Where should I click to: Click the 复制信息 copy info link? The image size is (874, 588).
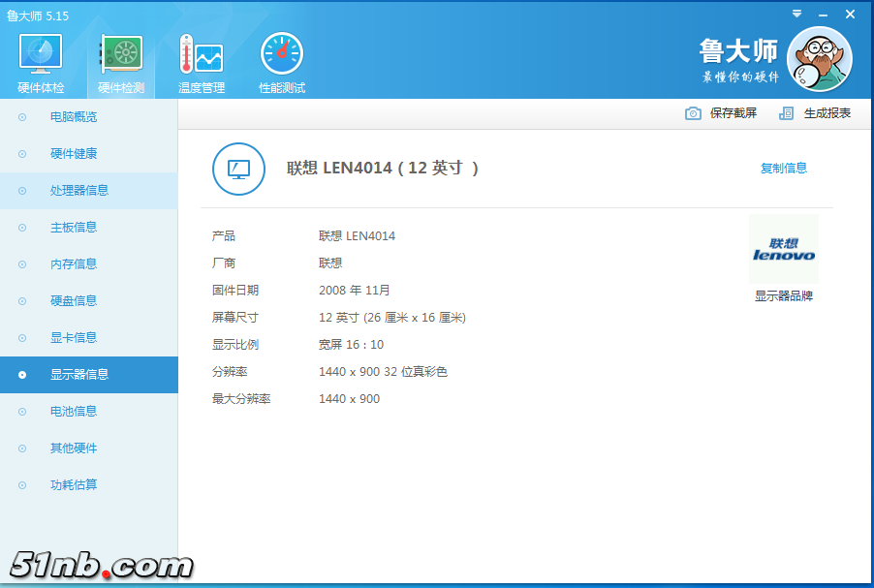point(783,169)
